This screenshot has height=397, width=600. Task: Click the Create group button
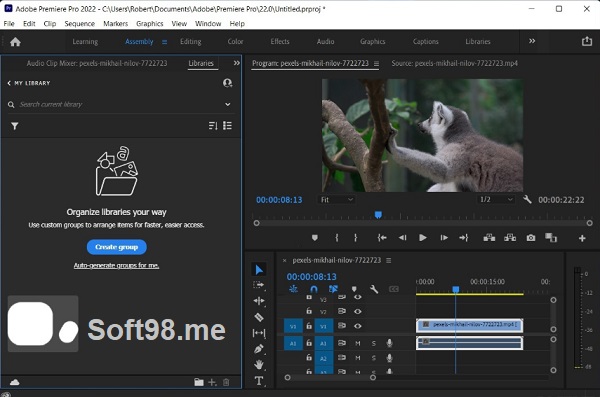tap(116, 247)
